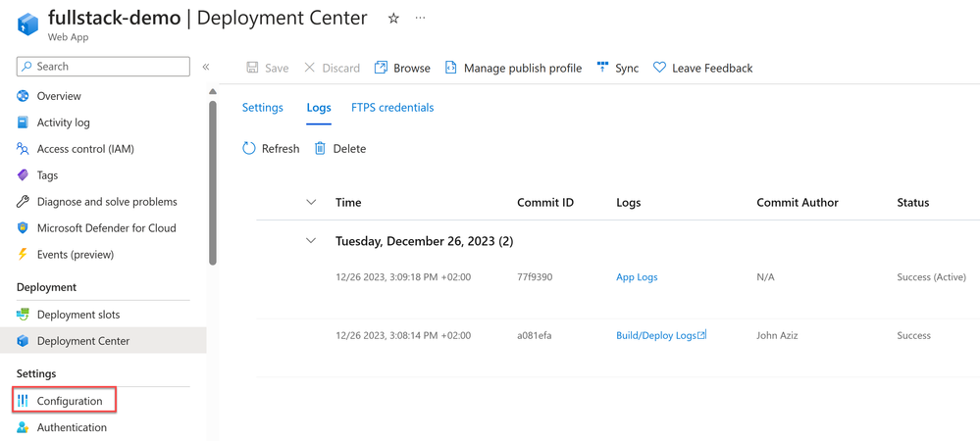980x441 pixels.
Task: Click the Diagnose wrench icon
Action: (x=24, y=202)
